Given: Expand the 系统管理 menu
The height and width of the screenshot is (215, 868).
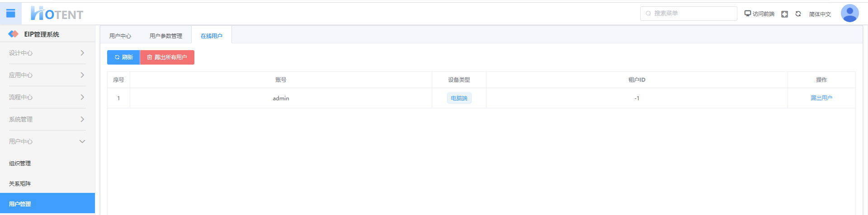Looking at the screenshot, I should [47, 119].
